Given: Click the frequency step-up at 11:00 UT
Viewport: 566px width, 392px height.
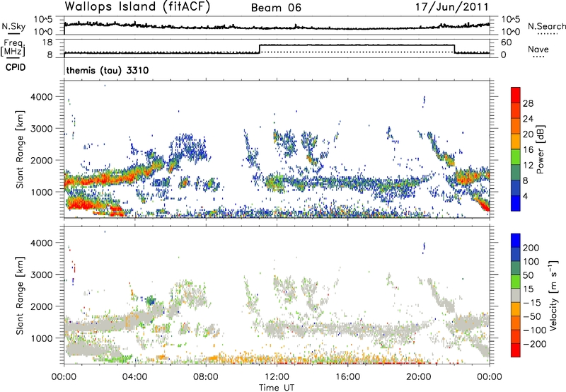Looking at the screenshot, I should click(x=260, y=49).
